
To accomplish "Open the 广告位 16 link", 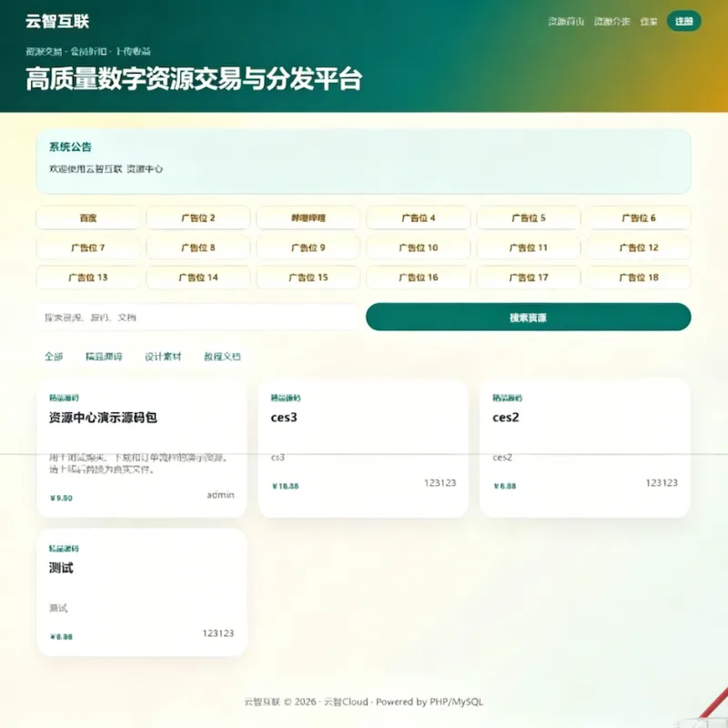I will tap(419, 278).
